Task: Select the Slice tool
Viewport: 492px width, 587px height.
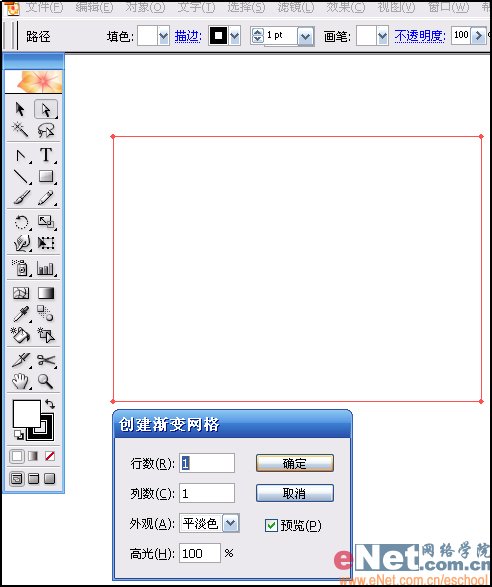Action: click(21, 360)
